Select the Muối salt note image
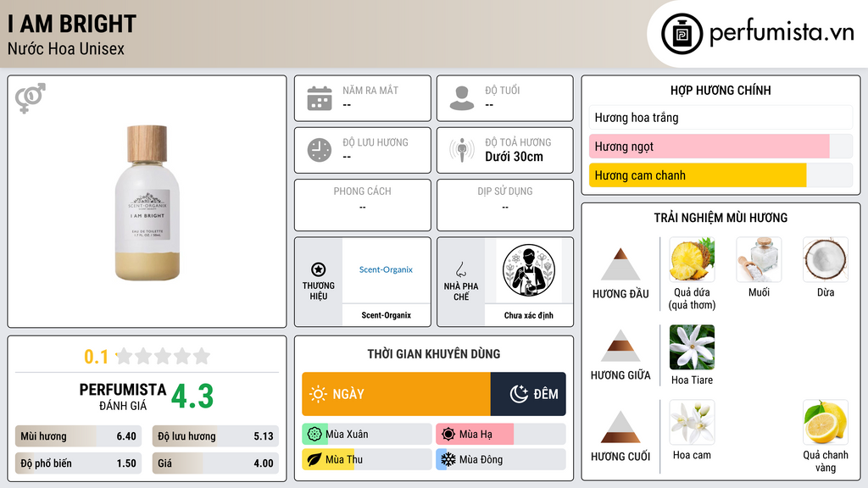Viewport: 868px width, 488px height. pyautogui.click(x=759, y=259)
